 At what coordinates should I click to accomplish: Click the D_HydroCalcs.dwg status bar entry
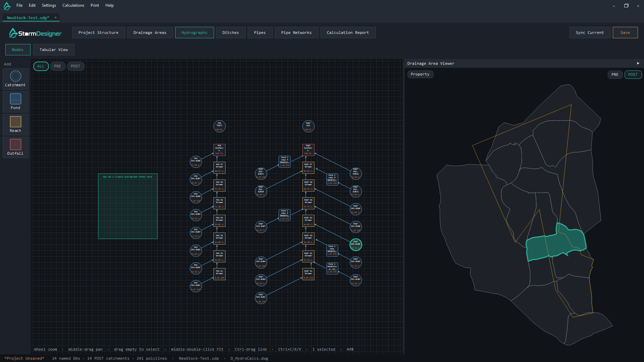pyautogui.click(x=249, y=358)
